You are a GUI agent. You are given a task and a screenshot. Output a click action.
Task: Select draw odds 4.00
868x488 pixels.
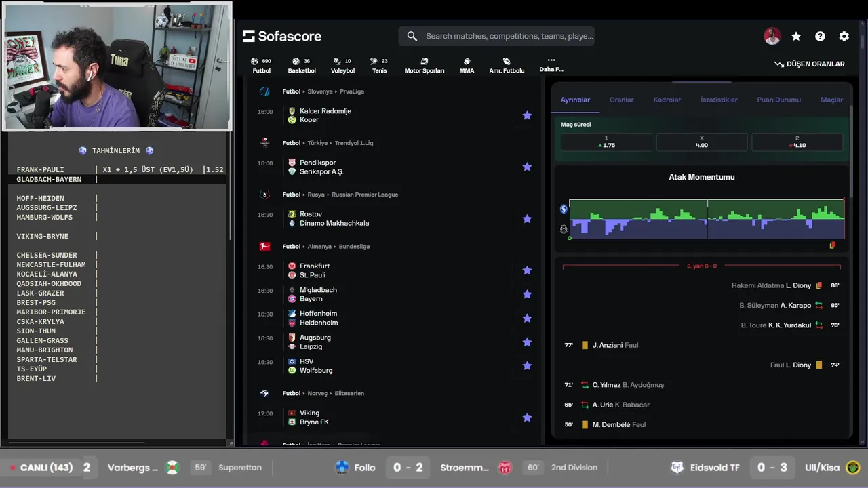(x=702, y=142)
